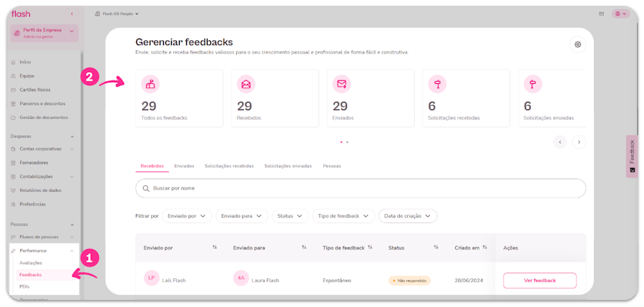Click the Contabilizações icon
The image size is (644, 307).
coord(13,176)
